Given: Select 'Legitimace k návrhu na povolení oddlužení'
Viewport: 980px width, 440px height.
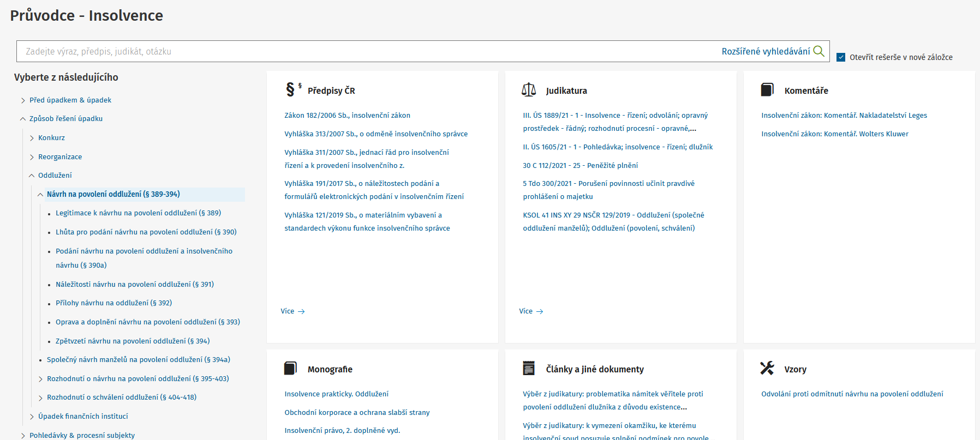Looking at the screenshot, I should [x=138, y=213].
